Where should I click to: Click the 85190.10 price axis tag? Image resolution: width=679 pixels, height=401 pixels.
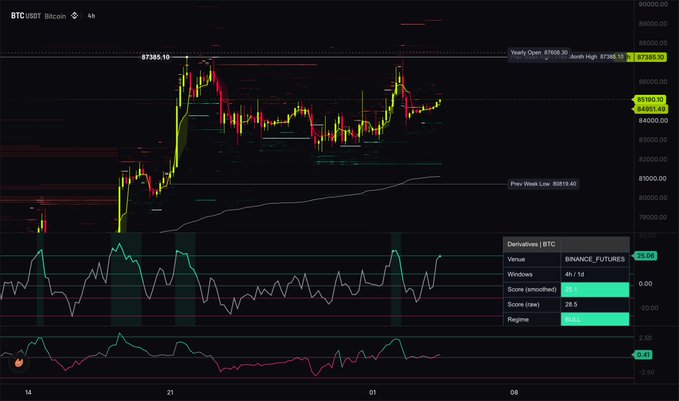coord(650,100)
